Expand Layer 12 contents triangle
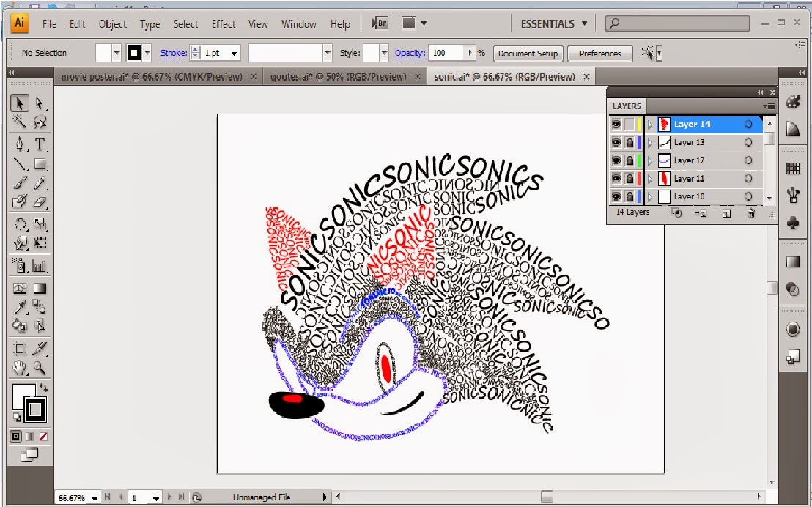The height and width of the screenshot is (507, 812). tap(650, 160)
